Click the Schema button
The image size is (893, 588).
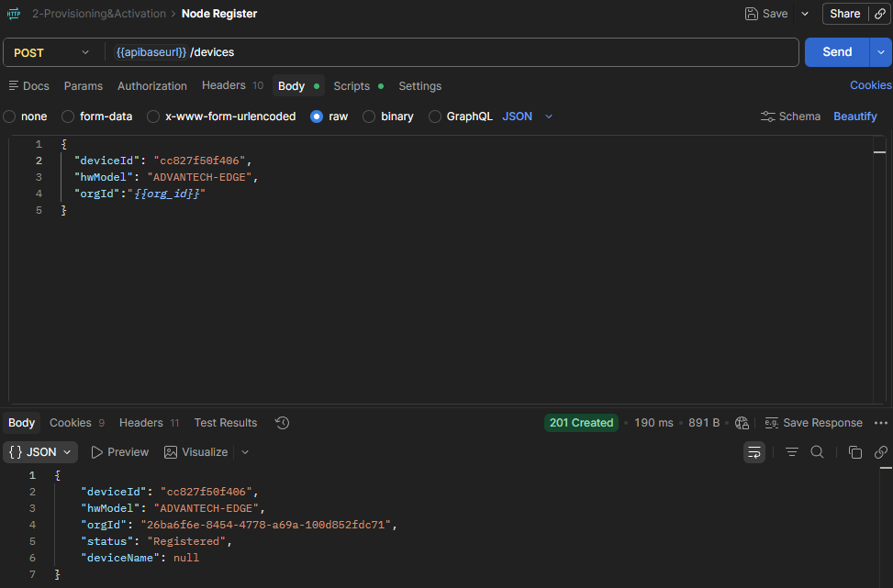point(790,116)
